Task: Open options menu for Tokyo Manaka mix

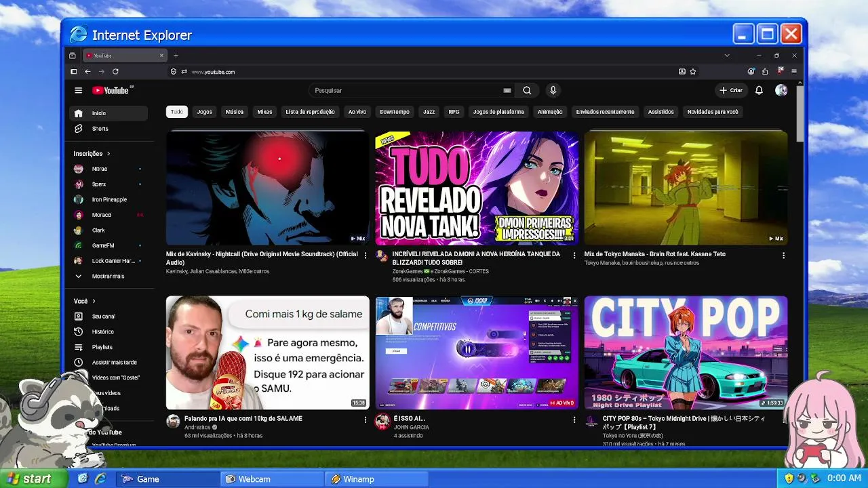Action: pos(783,256)
